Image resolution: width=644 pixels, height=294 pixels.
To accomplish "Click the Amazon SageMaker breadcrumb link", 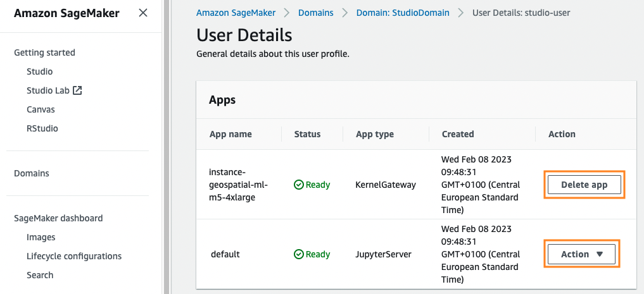I will point(236,13).
